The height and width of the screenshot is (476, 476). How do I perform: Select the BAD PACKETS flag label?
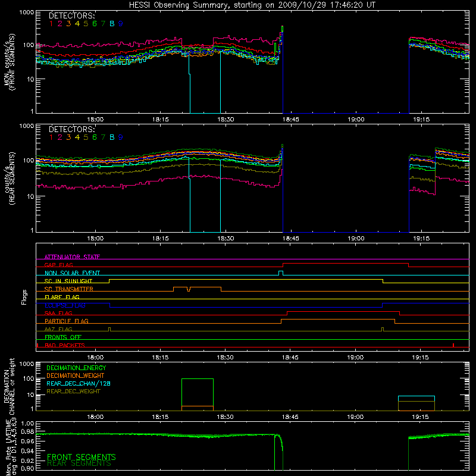pyautogui.click(x=65, y=345)
